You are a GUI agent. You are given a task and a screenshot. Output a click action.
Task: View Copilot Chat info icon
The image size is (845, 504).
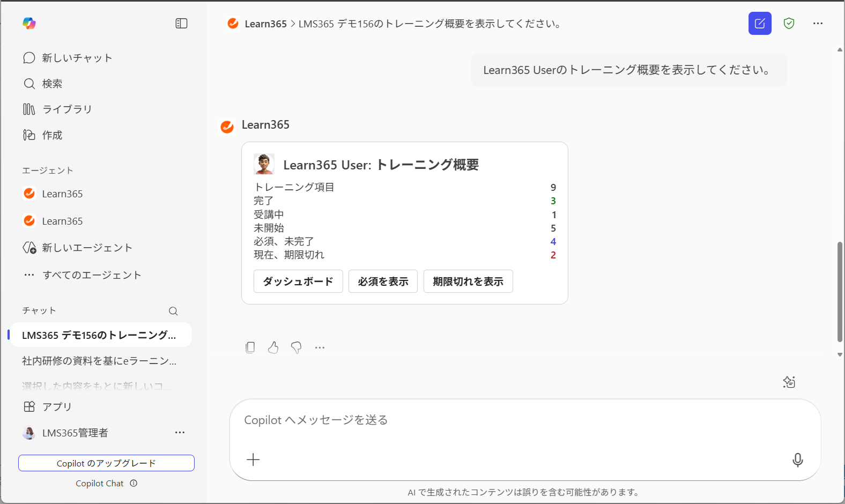coord(134,483)
